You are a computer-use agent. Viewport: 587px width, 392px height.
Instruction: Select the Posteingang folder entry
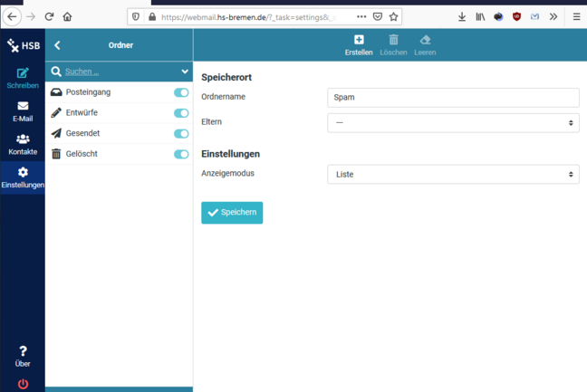click(88, 92)
